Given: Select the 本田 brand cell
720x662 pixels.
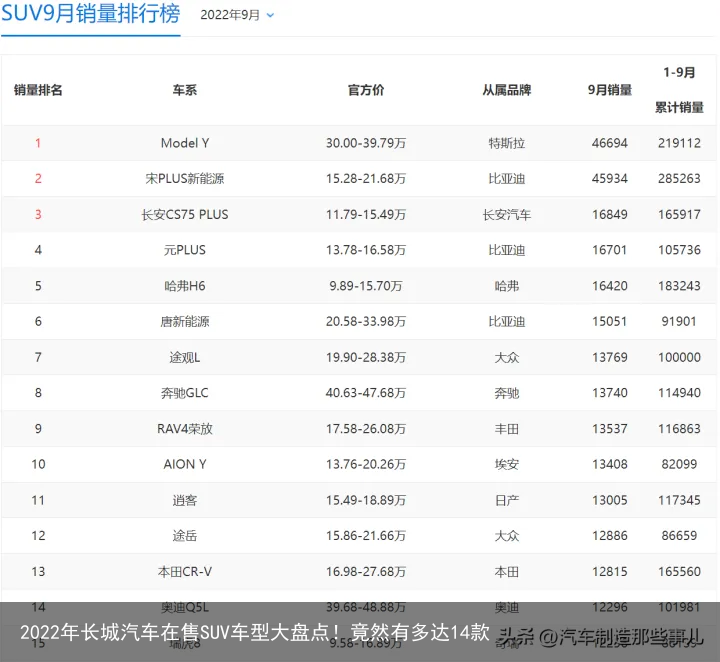Looking at the screenshot, I should tap(506, 572).
